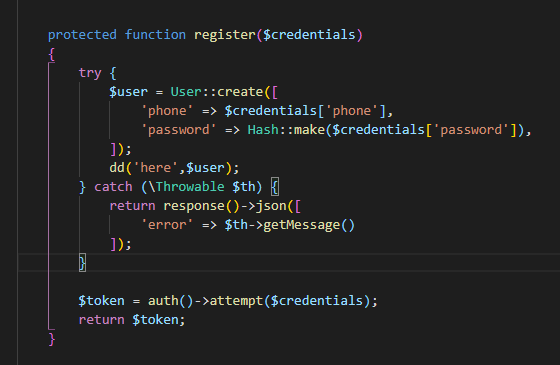Click the 'function' keyword
This screenshot has height=365, width=560.
click(155, 35)
